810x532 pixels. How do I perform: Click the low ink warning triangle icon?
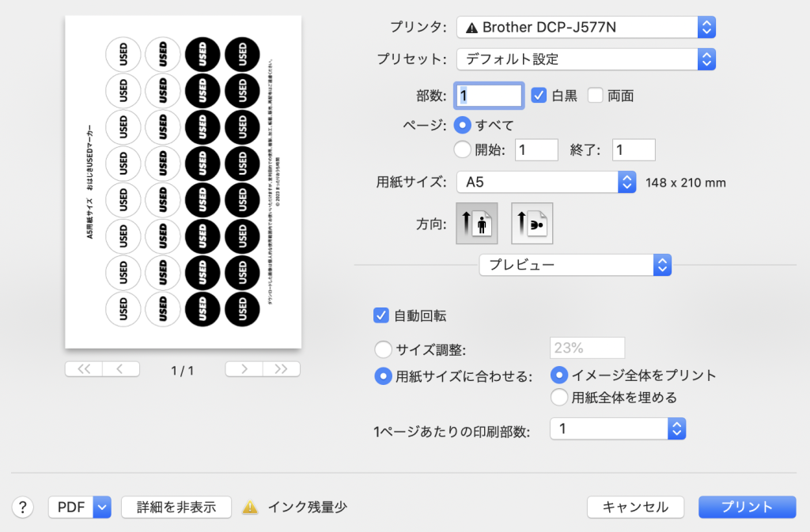250,507
